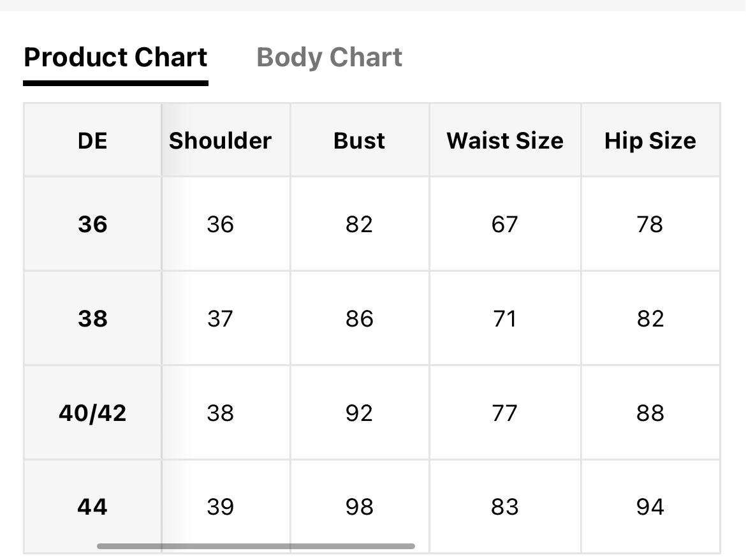Select the size 40/42 row label
This screenshot has width=746, height=560.
click(92, 413)
